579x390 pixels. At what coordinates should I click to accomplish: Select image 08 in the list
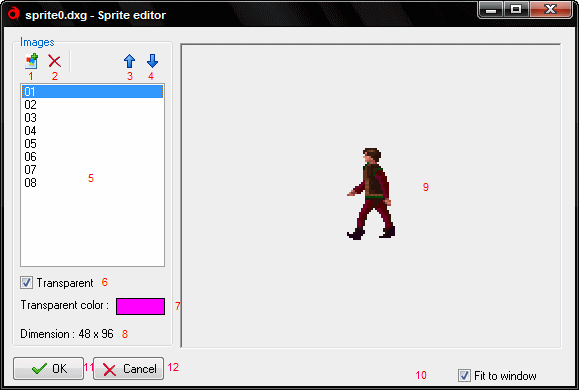pos(92,182)
